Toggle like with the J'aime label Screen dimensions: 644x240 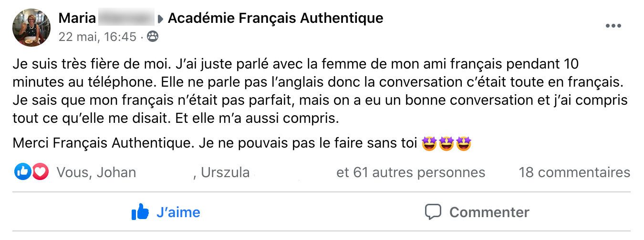178,212
